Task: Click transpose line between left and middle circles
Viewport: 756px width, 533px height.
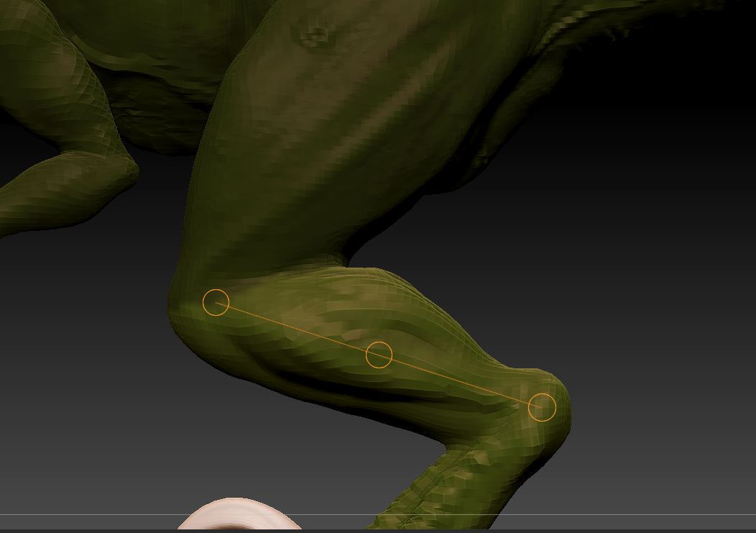Action: (297, 329)
